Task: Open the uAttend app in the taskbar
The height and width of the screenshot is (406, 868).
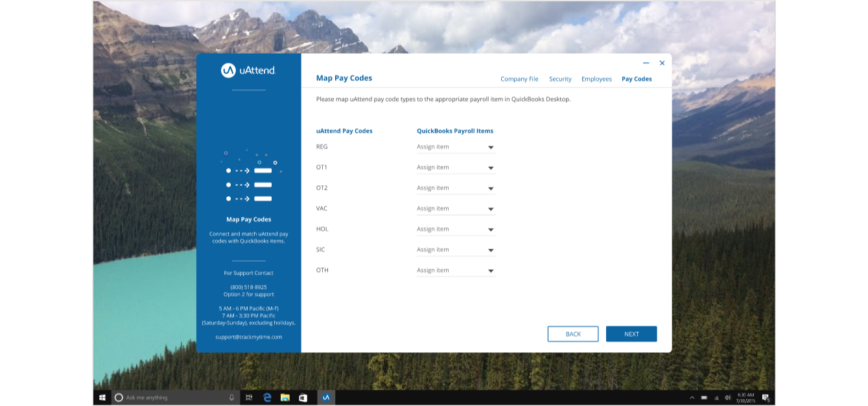Action: pyautogui.click(x=326, y=398)
